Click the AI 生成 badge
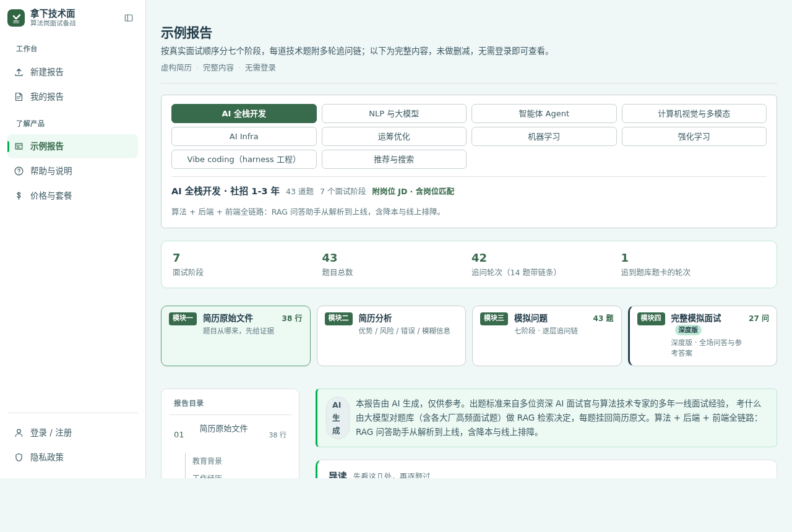Image resolution: width=792 pixels, height=532 pixels. [x=338, y=418]
